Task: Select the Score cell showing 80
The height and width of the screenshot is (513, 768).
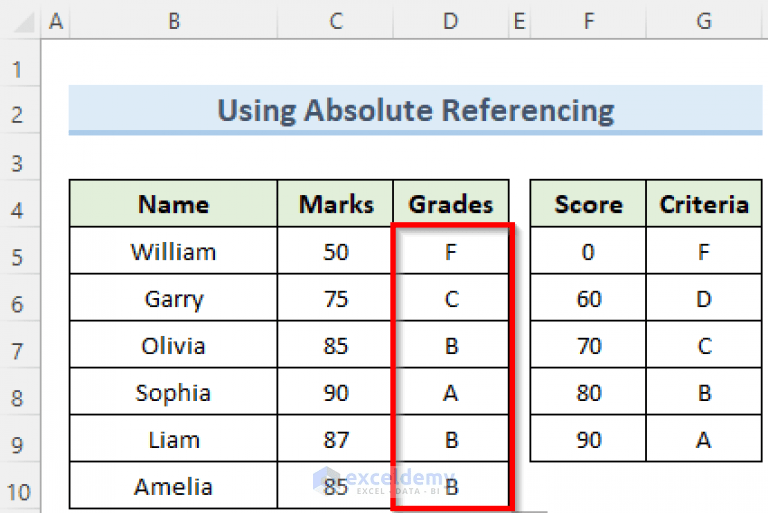Action: pos(588,392)
